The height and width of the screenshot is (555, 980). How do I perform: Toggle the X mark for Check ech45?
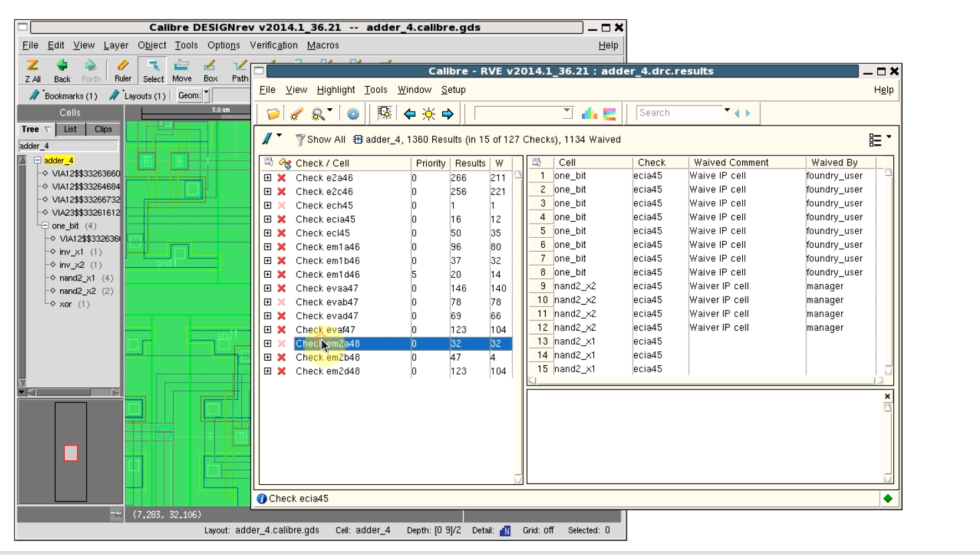(x=282, y=205)
